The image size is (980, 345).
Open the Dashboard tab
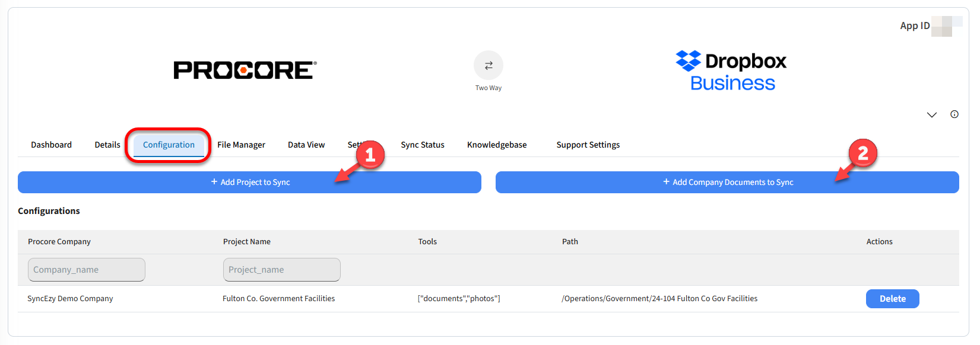tap(51, 145)
